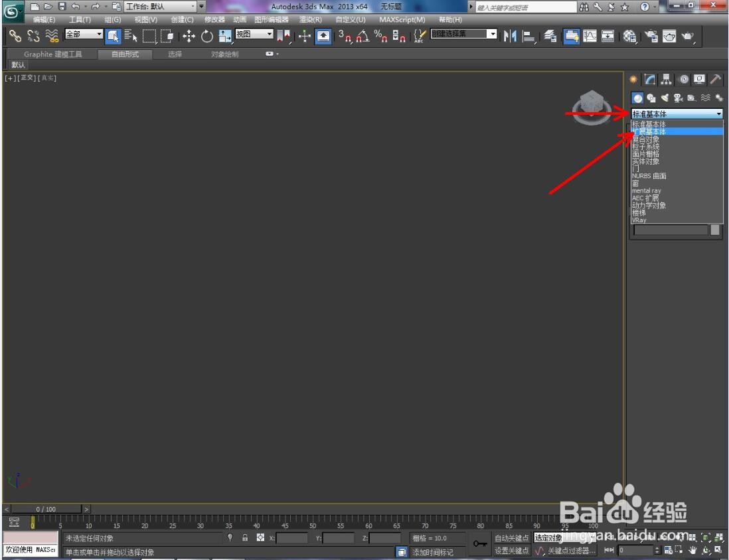This screenshot has width=729, height=560.
Task: Select Lights category icon
Action: (x=665, y=98)
